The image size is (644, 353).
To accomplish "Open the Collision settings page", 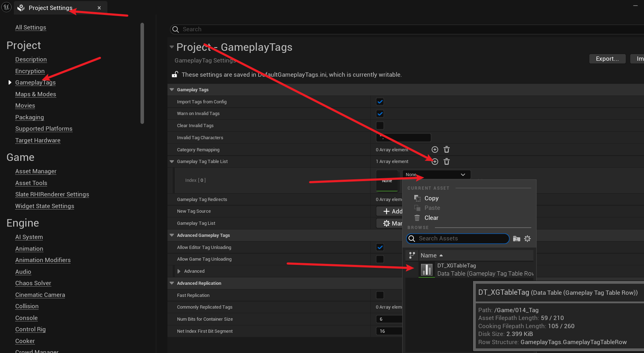I will [x=27, y=306].
